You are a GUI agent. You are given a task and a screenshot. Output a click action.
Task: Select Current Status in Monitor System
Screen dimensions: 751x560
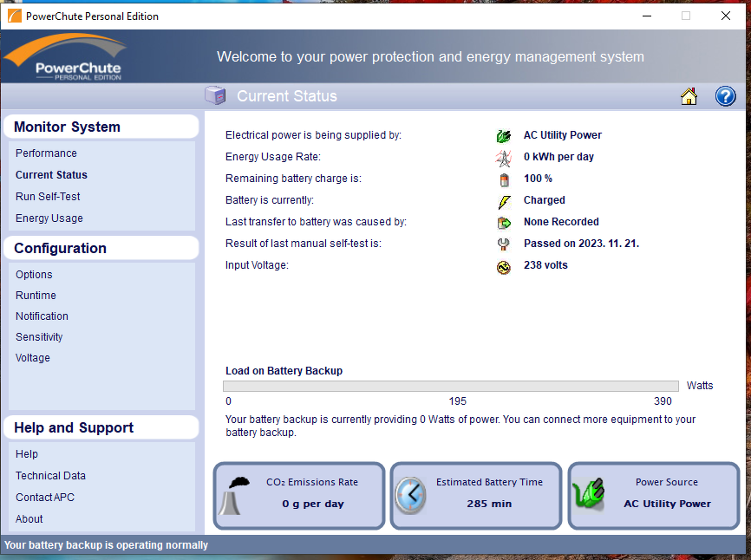click(51, 175)
